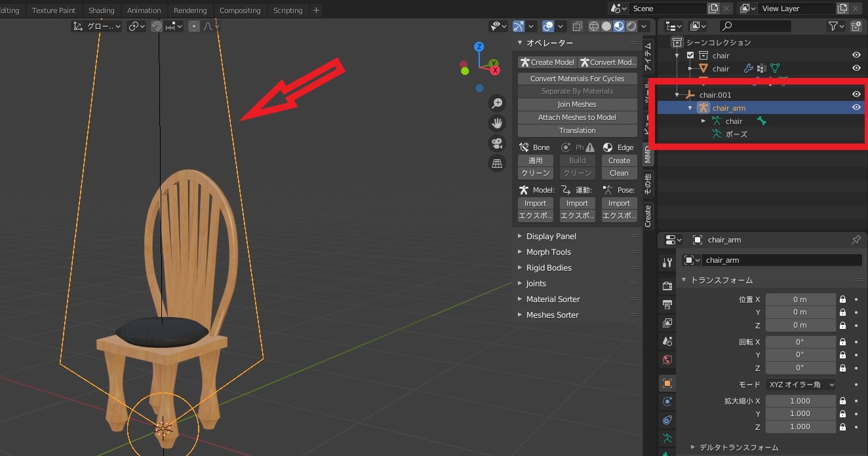This screenshot has height=456, width=868.
Task: Click the pin icon in properties header
Action: [x=856, y=240]
